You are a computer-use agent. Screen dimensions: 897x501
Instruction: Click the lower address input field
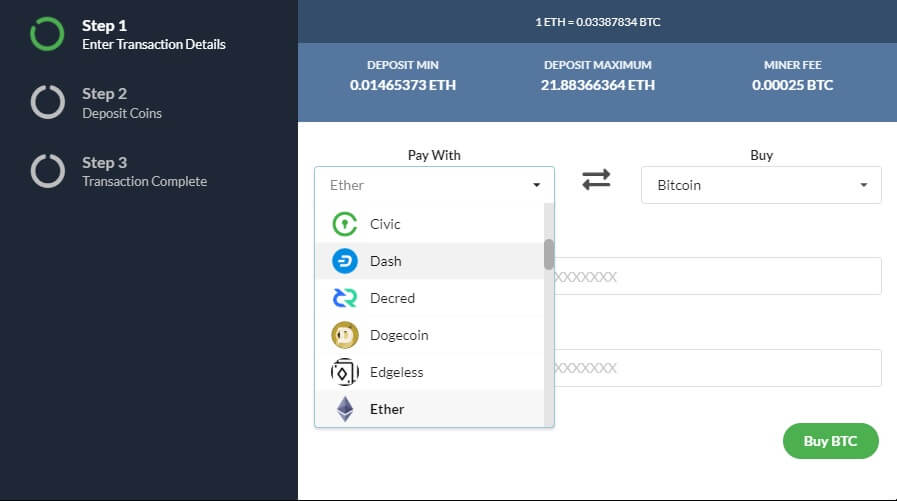(717, 368)
